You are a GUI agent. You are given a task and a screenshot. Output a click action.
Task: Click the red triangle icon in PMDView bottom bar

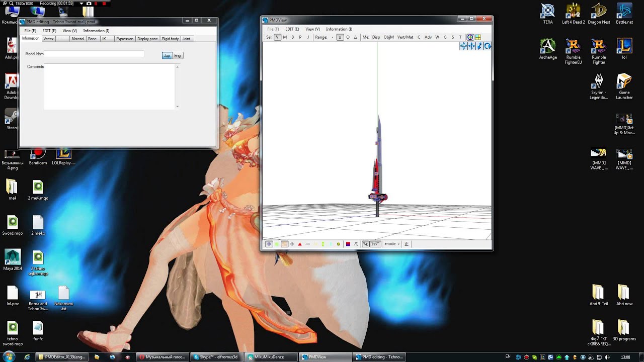[300, 244]
